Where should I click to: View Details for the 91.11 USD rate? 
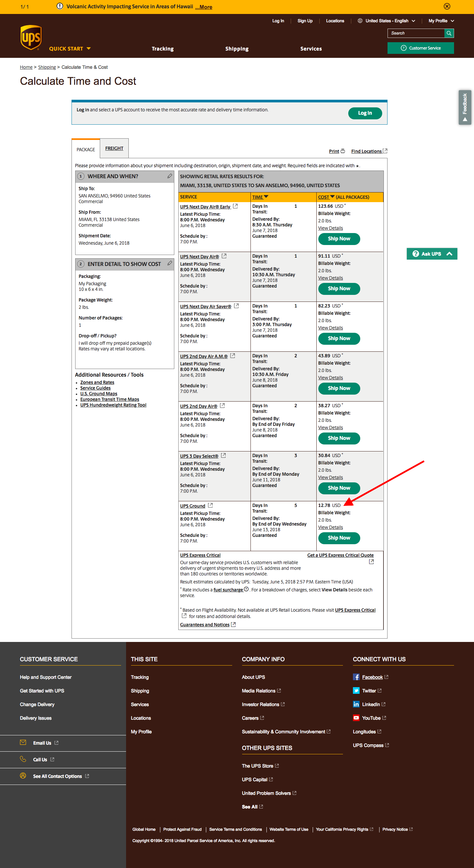click(330, 278)
